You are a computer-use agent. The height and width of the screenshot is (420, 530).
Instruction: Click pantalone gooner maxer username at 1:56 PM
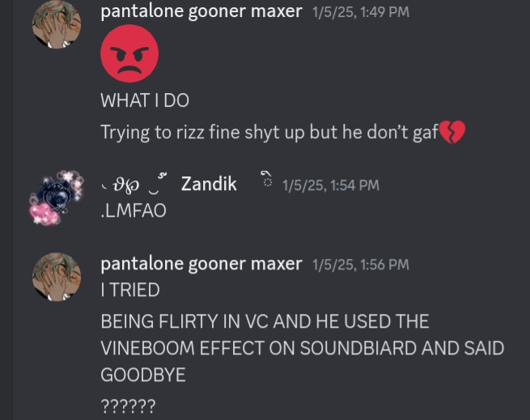pyautogui.click(x=201, y=264)
